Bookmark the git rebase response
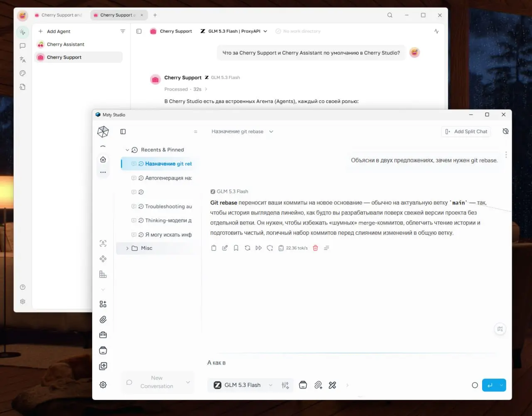 236,248
